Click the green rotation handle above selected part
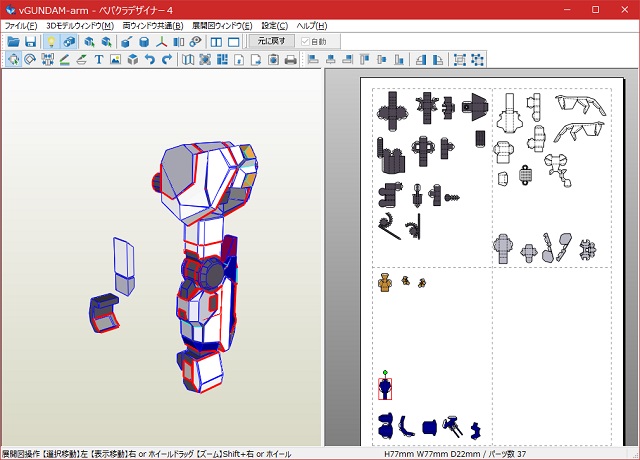This screenshot has width=640, height=460. coord(385,372)
